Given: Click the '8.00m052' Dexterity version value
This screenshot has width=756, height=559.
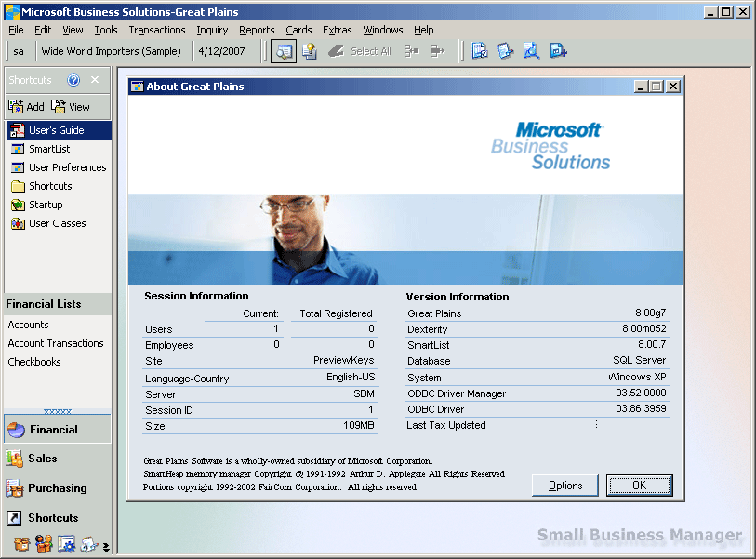Looking at the screenshot, I should 644,328.
